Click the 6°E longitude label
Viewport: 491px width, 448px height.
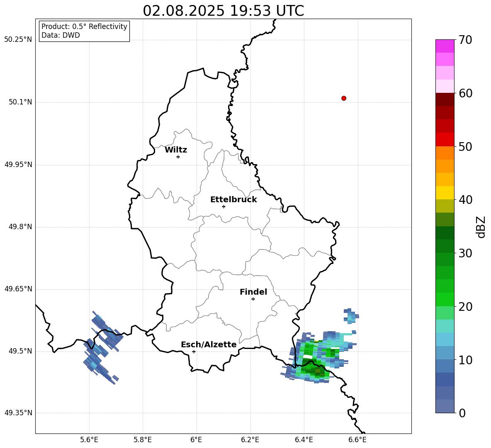(196, 440)
